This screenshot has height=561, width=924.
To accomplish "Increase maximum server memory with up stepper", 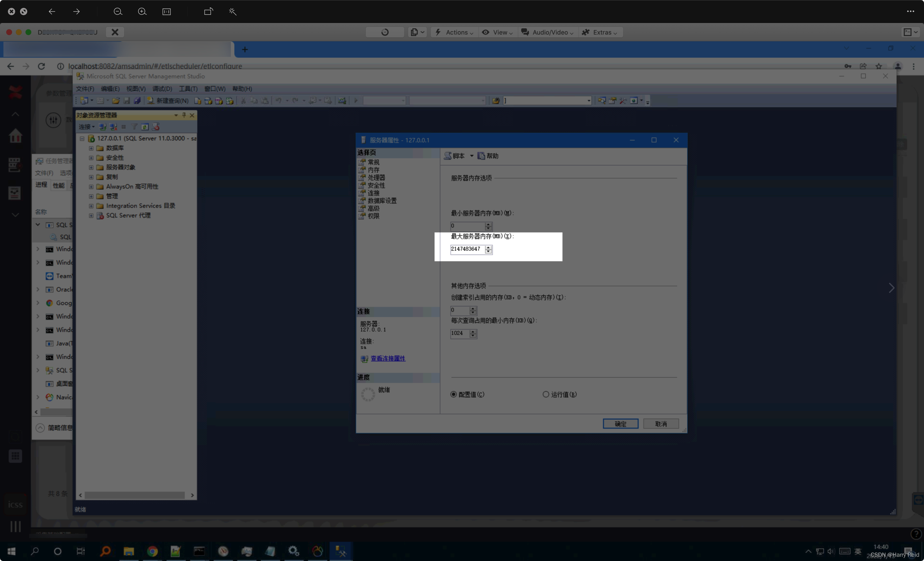I will (488, 247).
